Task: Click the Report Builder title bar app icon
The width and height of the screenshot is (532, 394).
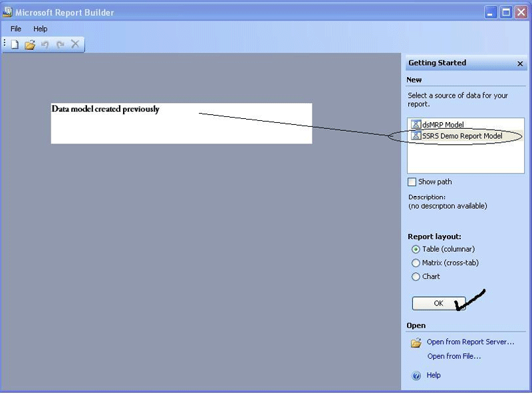Action: (7, 12)
